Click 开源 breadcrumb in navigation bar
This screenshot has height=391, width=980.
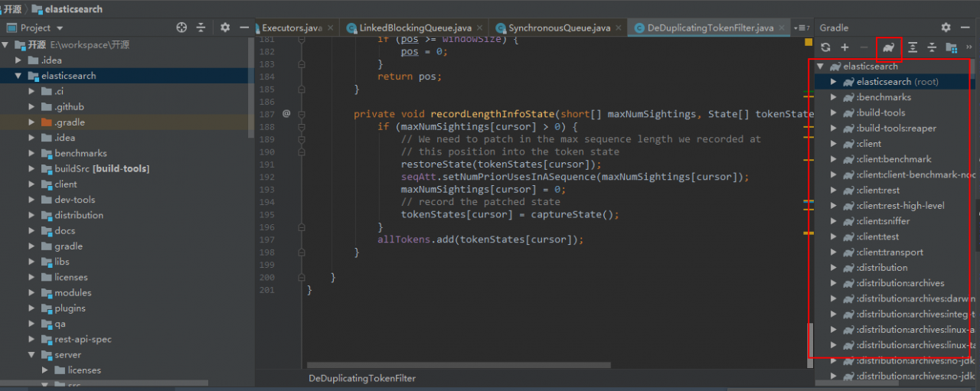pos(13,8)
